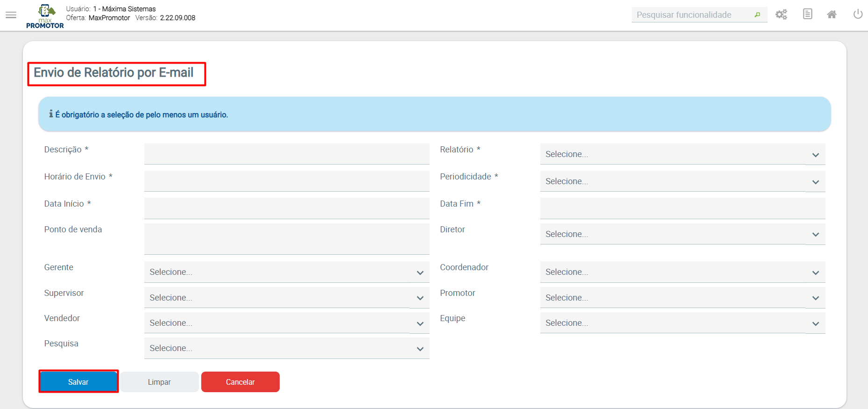Click the Supervisor label
868x409 pixels.
click(x=64, y=293)
